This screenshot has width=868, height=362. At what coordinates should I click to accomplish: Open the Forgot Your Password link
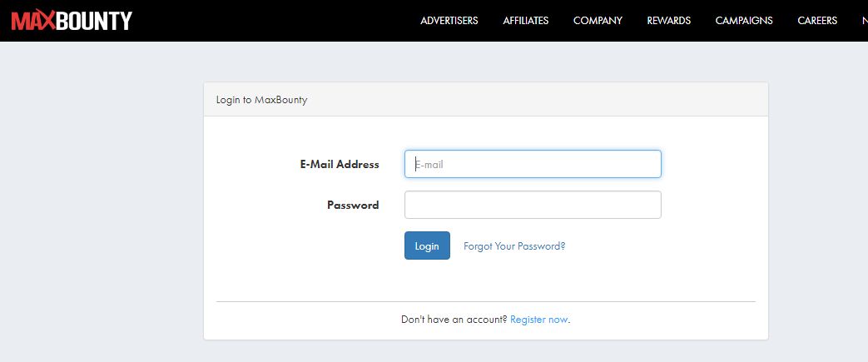pos(514,246)
